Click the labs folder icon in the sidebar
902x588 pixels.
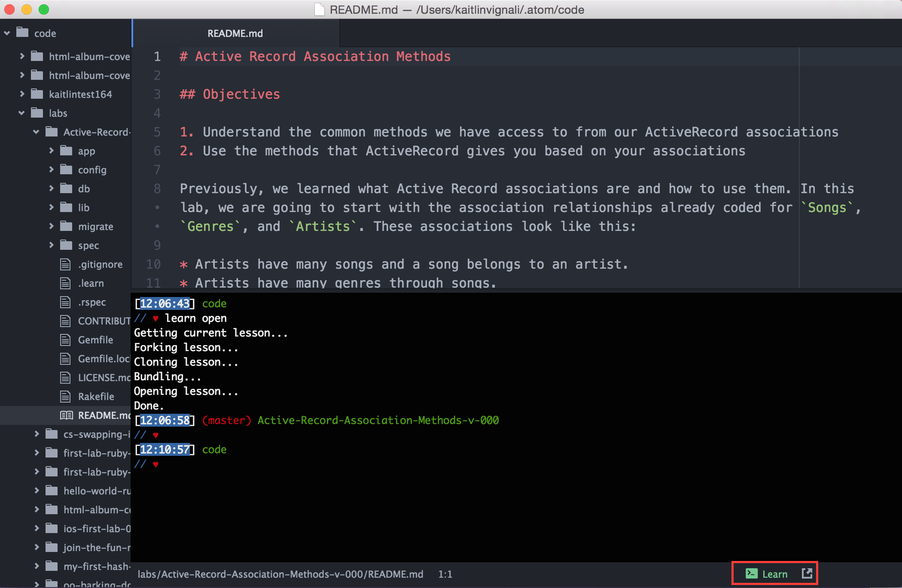click(37, 113)
